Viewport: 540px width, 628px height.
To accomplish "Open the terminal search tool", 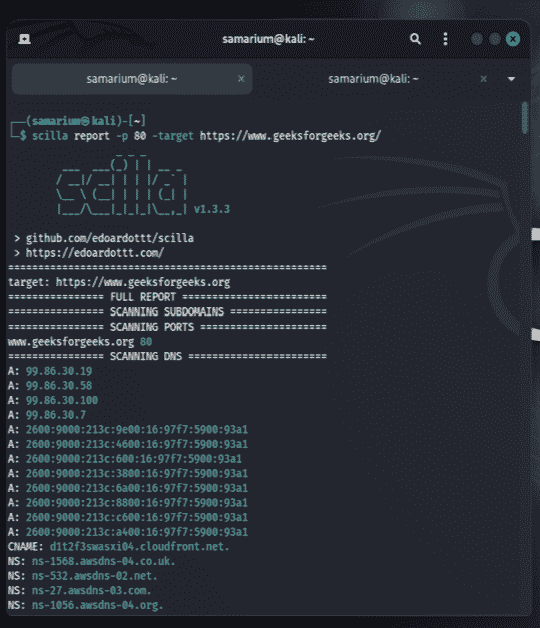I will (415, 39).
